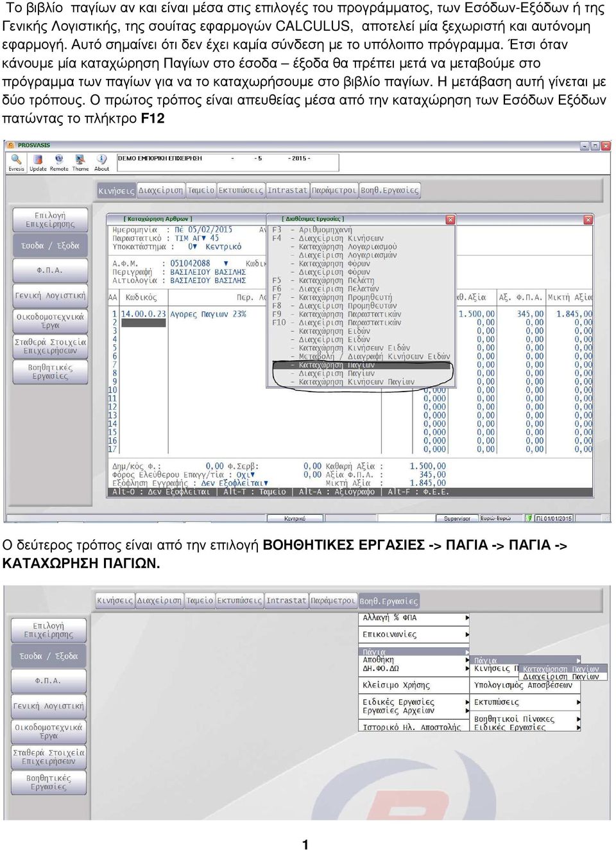Choose F9 Καταχώρηση Παραστατικών from the task list
Viewport: 616px width, 850px height.
pyautogui.click(x=336, y=314)
